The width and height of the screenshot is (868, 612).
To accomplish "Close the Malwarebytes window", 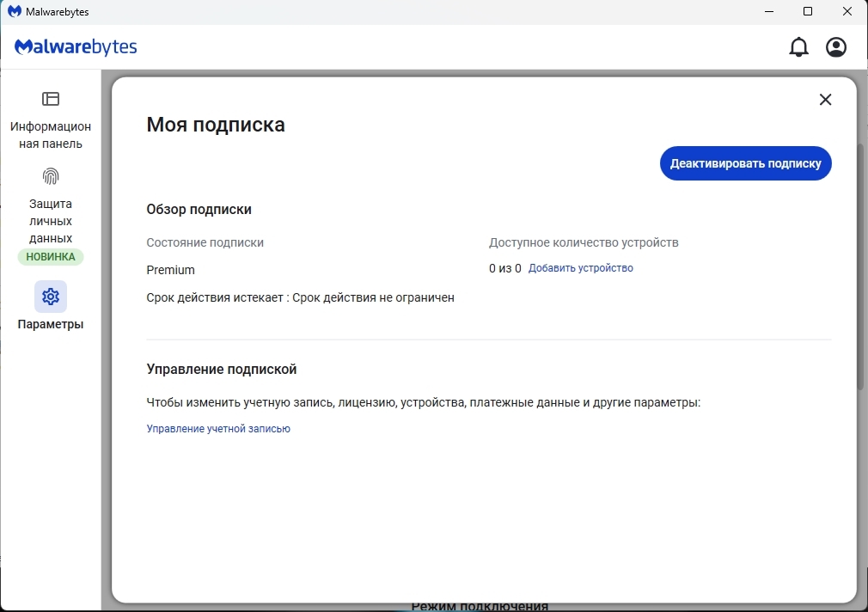I will (847, 12).
